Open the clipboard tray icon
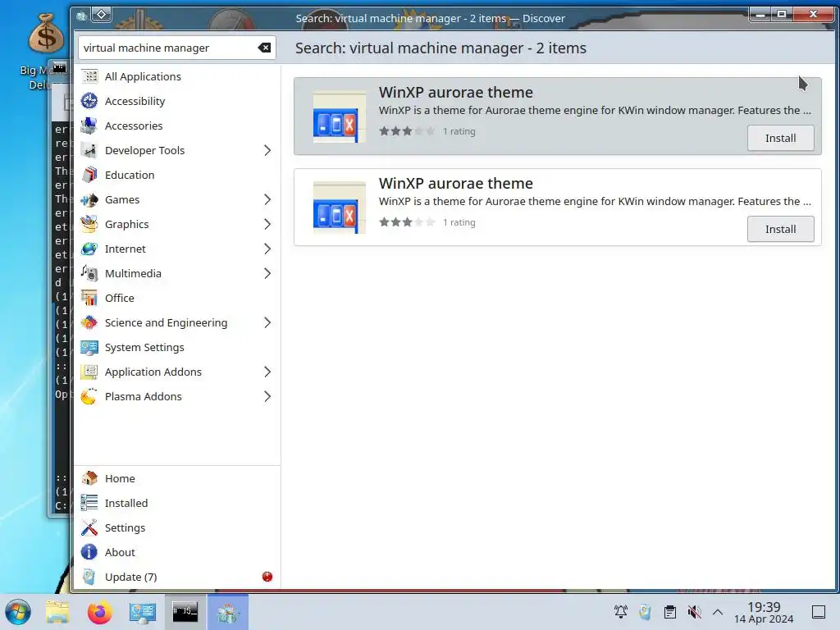 [x=669, y=612]
